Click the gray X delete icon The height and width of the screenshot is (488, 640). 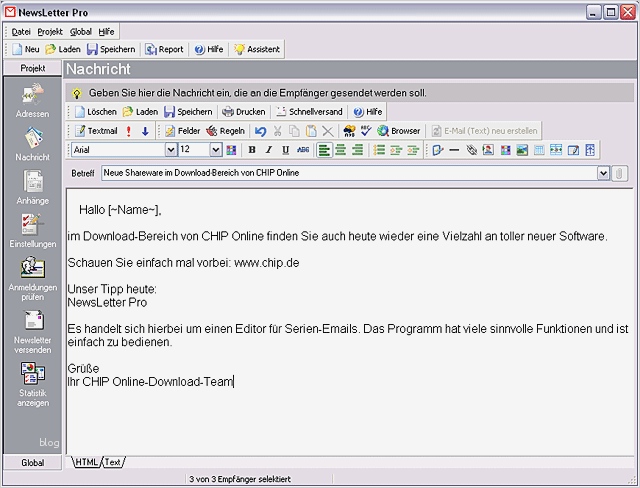(328, 131)
